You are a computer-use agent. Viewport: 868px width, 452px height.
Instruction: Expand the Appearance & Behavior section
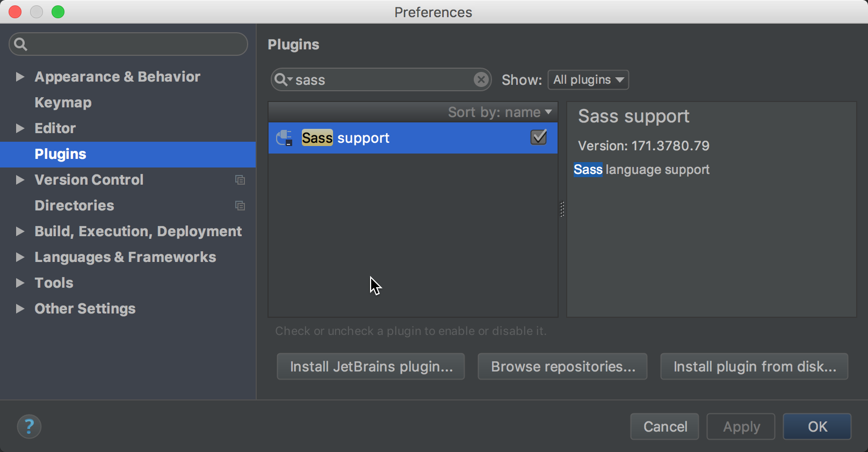(x=20, y=77)
